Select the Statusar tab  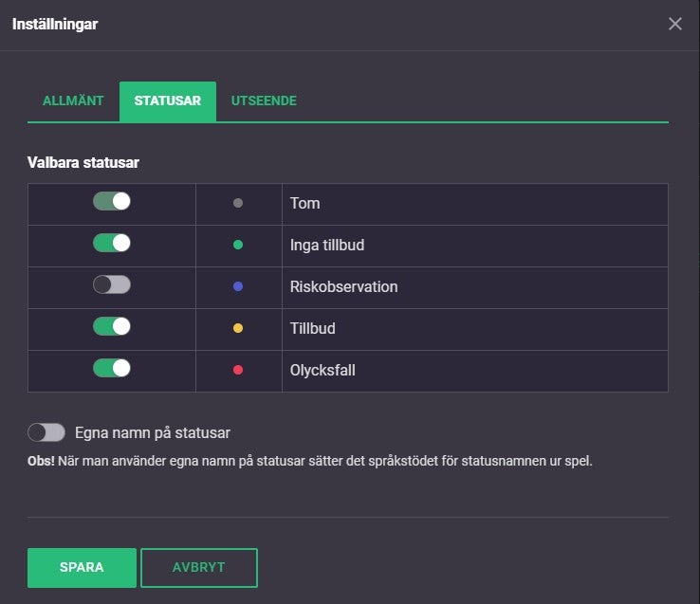pos(168,101)
